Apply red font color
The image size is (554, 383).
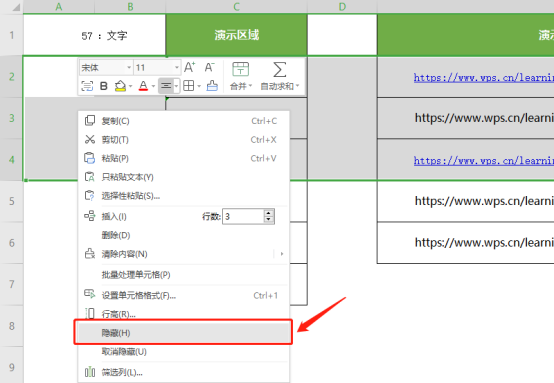click(x=143, y=86)
